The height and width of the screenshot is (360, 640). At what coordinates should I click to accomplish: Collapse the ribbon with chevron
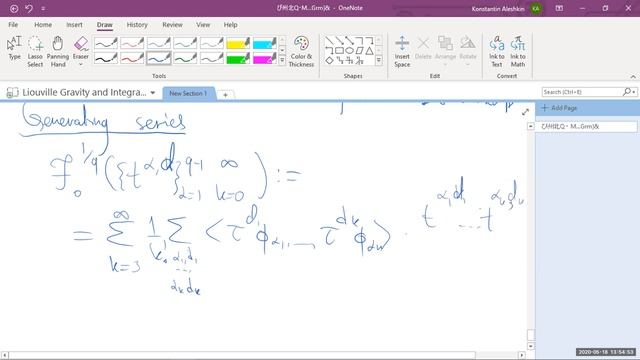[633, 76]
